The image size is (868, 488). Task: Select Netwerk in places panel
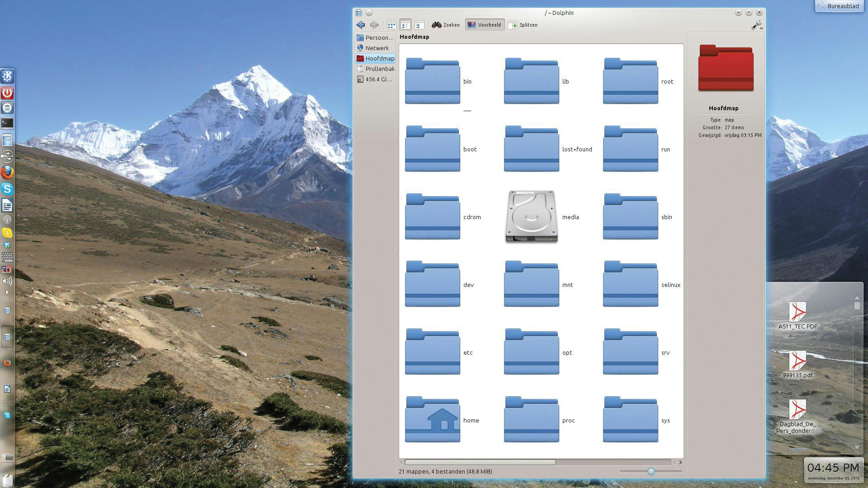(377, 48)
